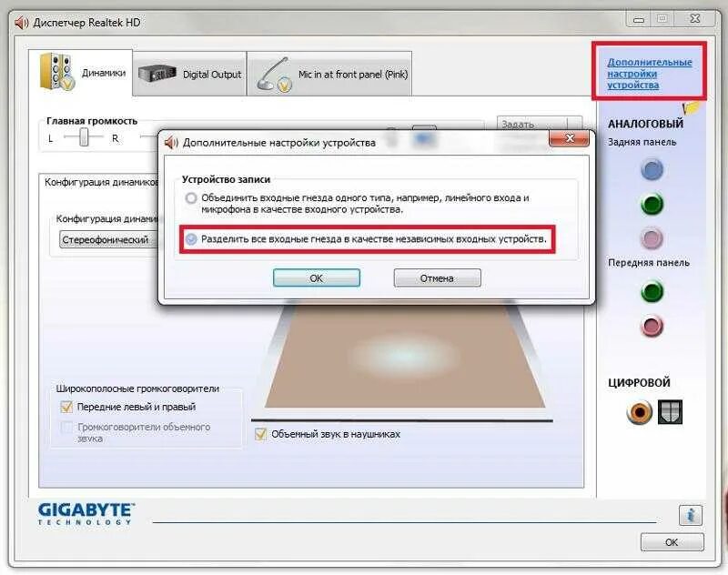The height and width of the screenshot is (575, 728).
Task: Click the optical digital connector icon
Action: [x=670, y=411]
